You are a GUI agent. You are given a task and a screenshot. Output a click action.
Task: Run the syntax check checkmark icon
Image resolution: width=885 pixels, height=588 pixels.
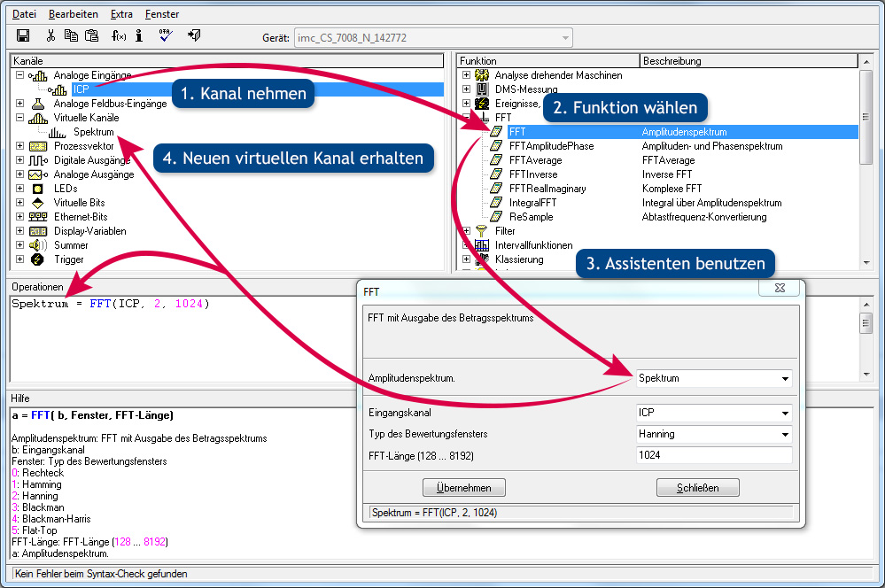click(x=166, y=36)
